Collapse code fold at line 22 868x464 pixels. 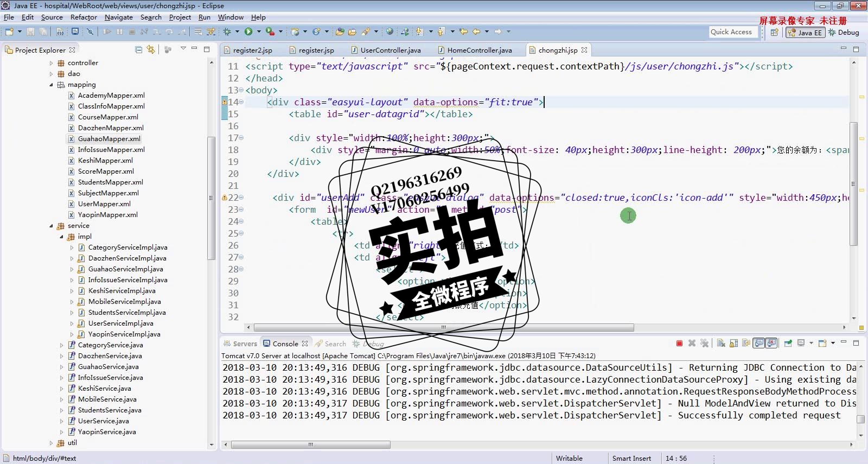[x=241, y=198]
